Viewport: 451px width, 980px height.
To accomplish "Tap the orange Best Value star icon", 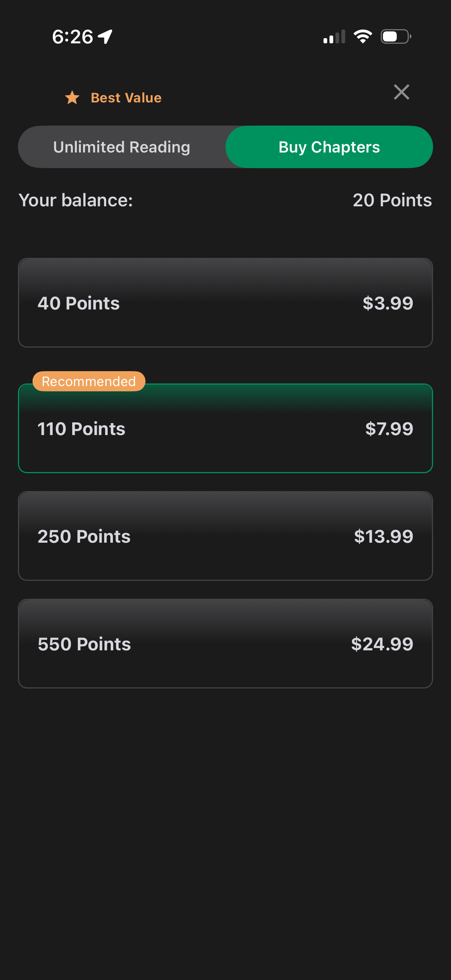I will (x=72, y=98).
